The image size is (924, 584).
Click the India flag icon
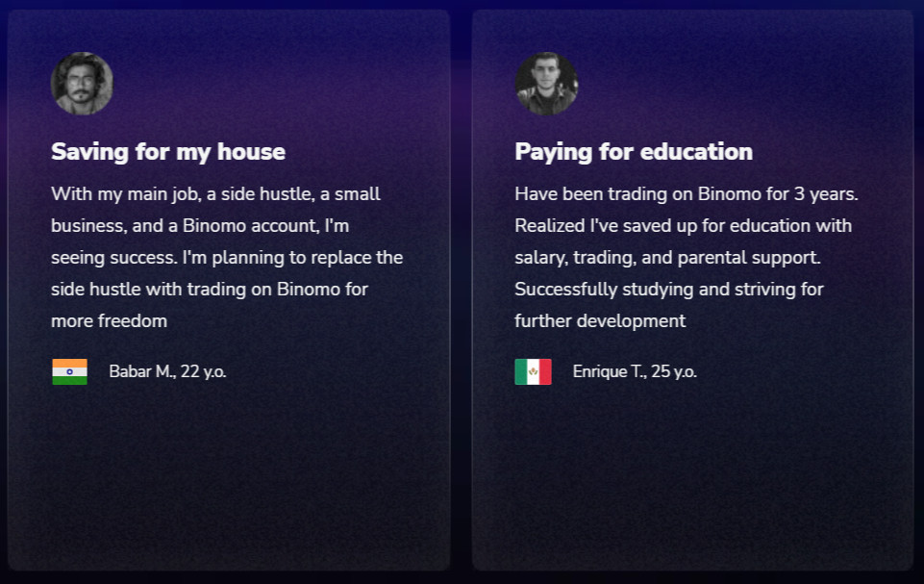pos(69,371)
